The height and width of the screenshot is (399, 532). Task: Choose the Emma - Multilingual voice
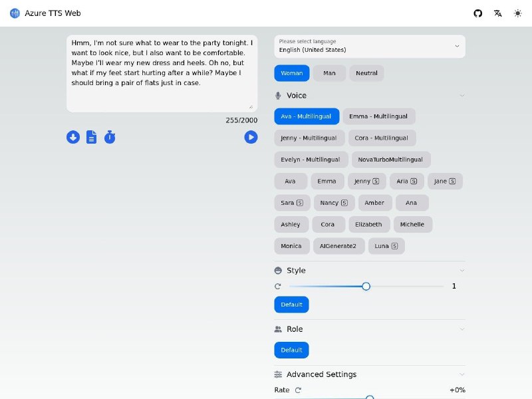[378, 116]
